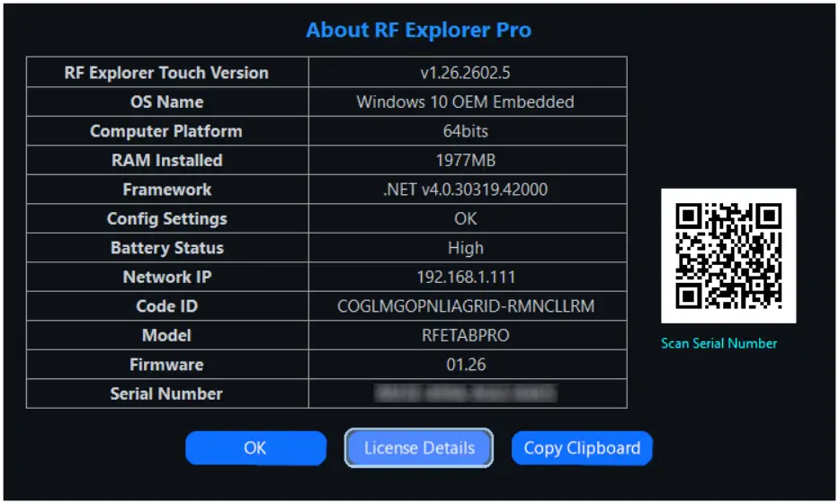This screenshot has height=504, width=839.
Task: Click the RAM Installed value 1977MB
Action: (x=466, y=160)
